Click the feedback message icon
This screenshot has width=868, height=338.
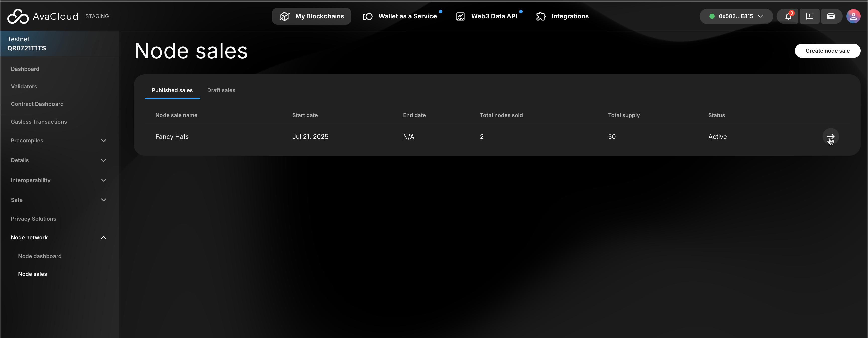[x=809, y=16]
